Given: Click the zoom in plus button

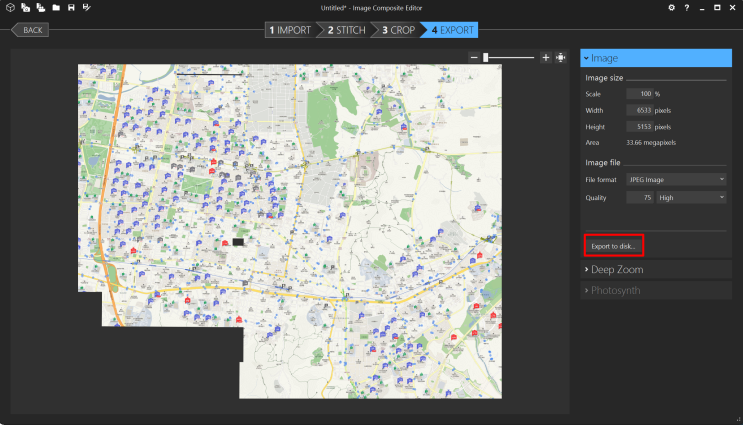Looking at the screenshot, I should tap(546, 58).
